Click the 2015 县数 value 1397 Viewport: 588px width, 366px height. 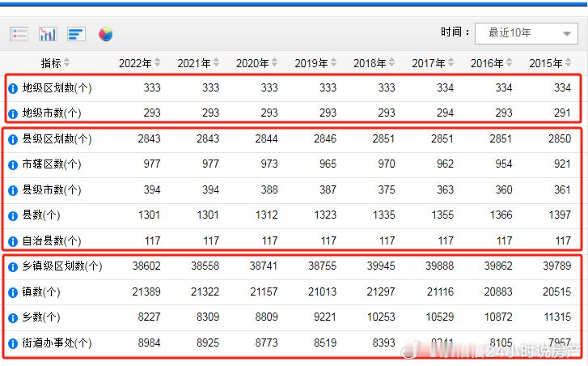coord(560,215)
